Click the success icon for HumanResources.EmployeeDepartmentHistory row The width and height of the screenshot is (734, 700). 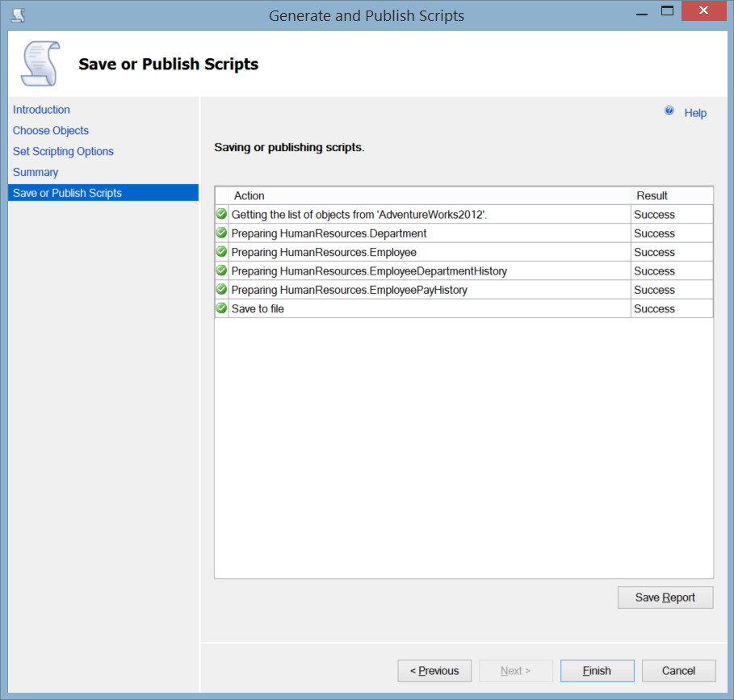(x=221, y=271)
